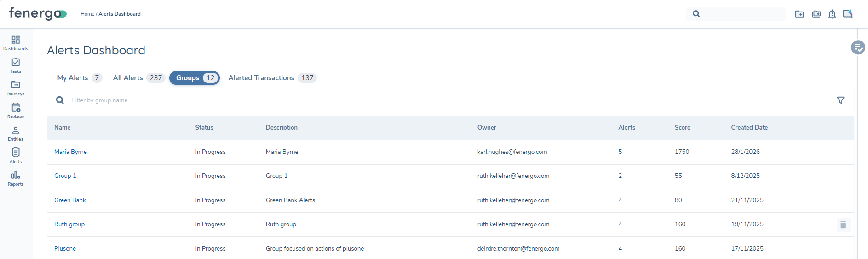Sort by the Created Date column header
Image resolution: width=868 pixels, height=259 pixels.
749,128
